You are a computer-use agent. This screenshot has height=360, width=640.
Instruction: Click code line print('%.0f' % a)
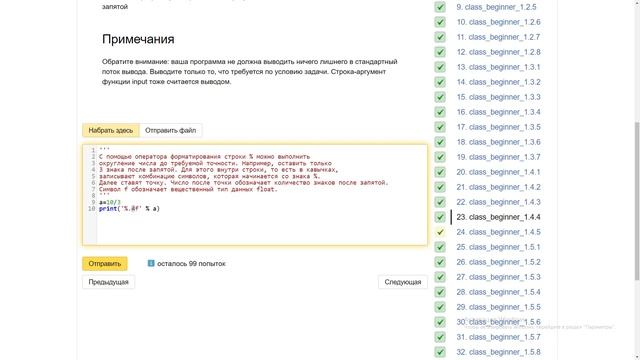(129, 209)
